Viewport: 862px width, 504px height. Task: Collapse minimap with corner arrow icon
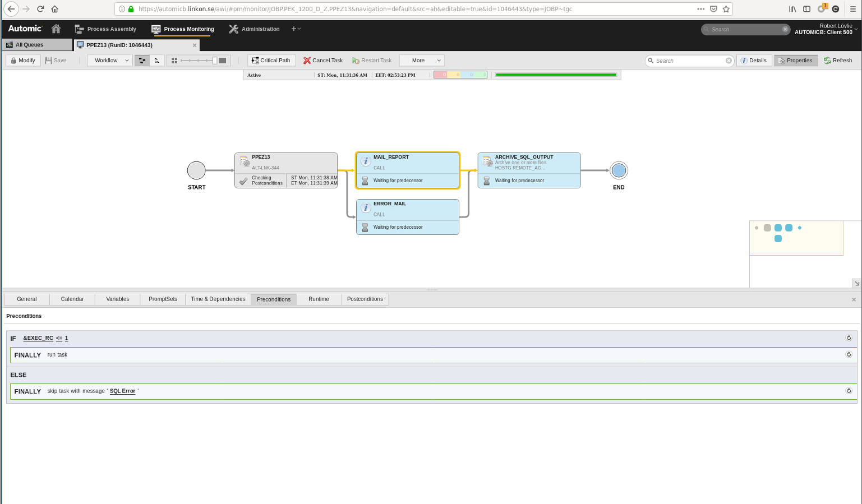[856, 283]
